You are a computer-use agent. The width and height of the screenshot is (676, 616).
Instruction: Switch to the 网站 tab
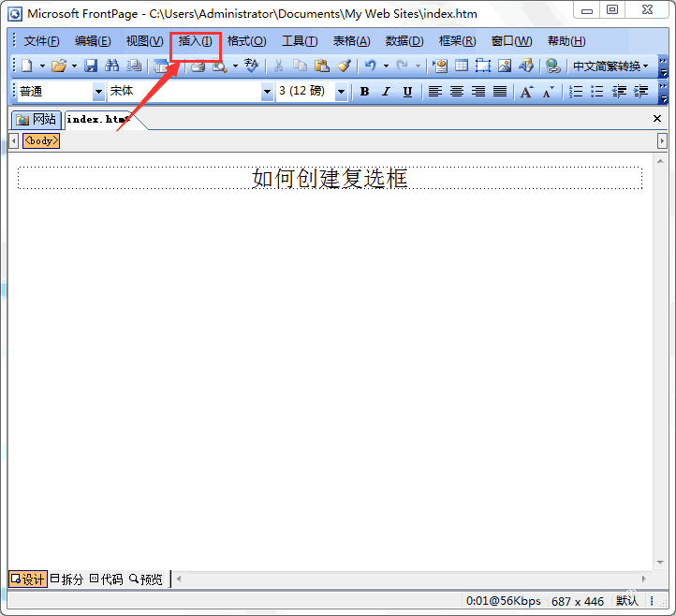(x=37, y=120)
